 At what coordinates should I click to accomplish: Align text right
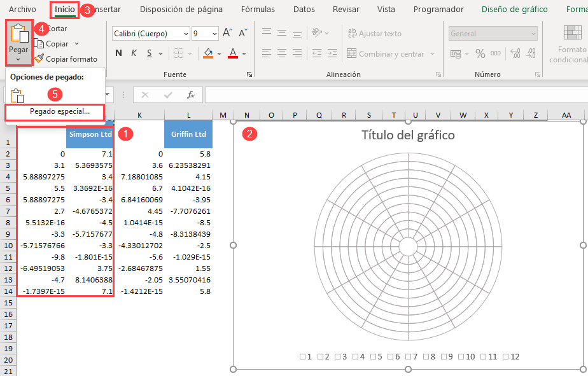tap(297, 53)
